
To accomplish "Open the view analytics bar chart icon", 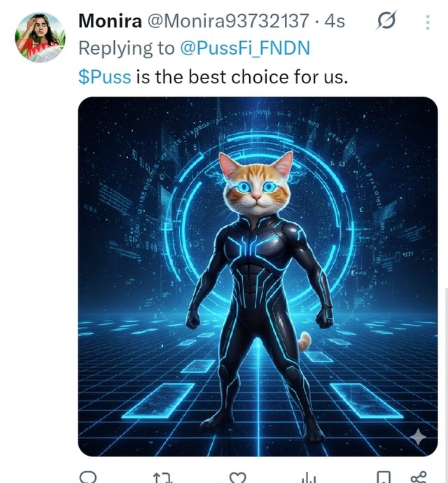I will [x=308, y=478].
